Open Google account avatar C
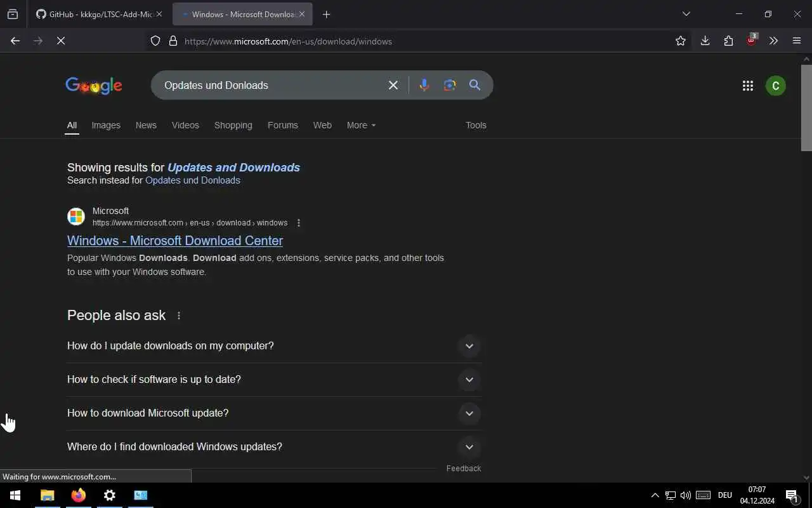This screenshot has width=812, height=508. tap(775, 86)
